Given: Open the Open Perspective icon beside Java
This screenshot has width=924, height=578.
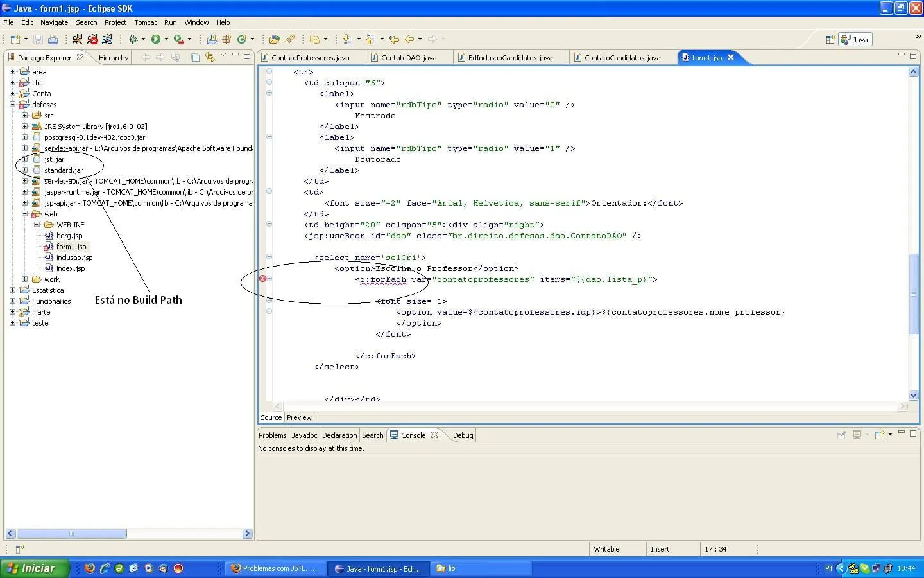Looking at the screenshot, I should click(830, 39).
